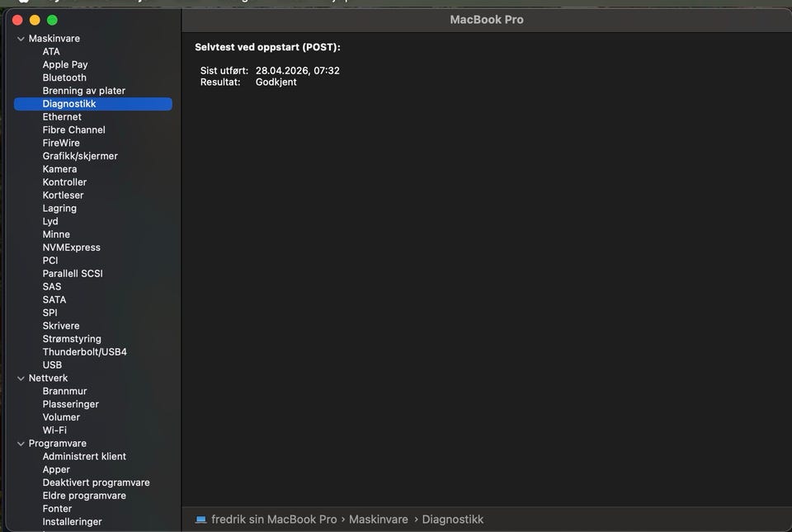Image resolution: width=792 pixels, height=532 pixels.
Task: Select Bluetooth in the sidebar
Action: tap(64, 78)
